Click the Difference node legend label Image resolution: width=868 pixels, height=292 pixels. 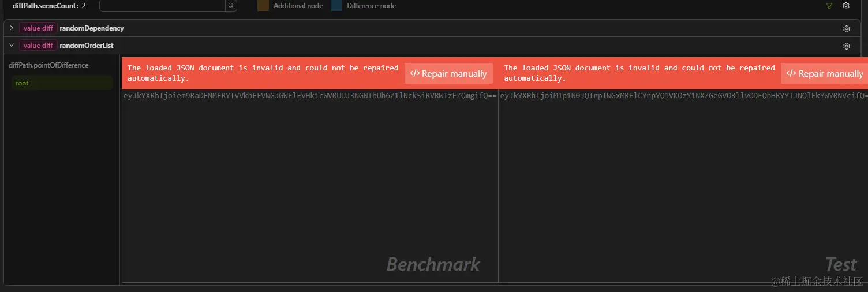pos(372,6)
